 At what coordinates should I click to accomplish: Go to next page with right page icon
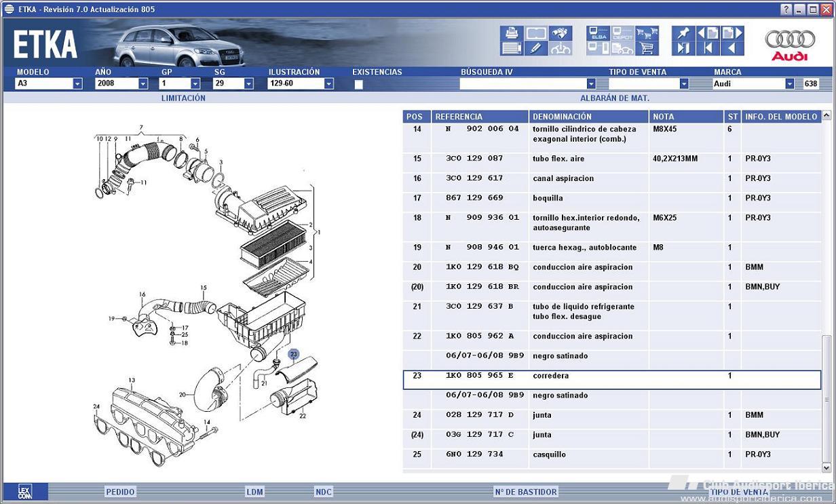(732, 33)
